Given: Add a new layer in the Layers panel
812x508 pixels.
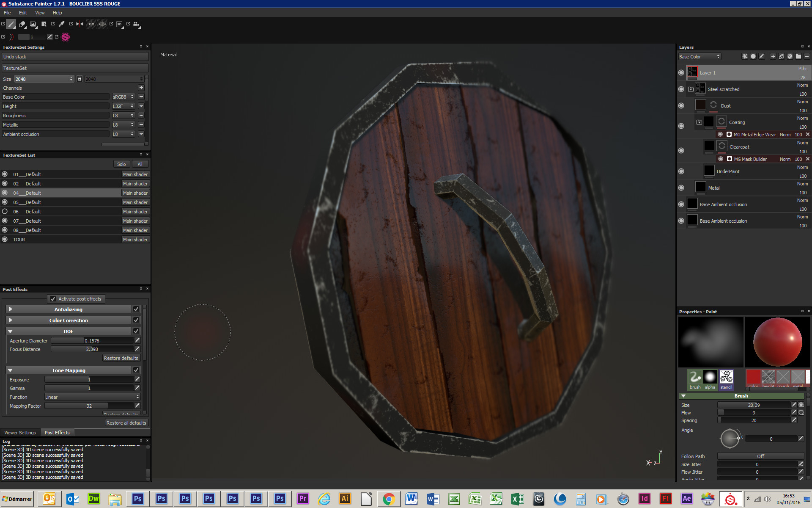Looking at the screenshot, I should coord(773,56).
